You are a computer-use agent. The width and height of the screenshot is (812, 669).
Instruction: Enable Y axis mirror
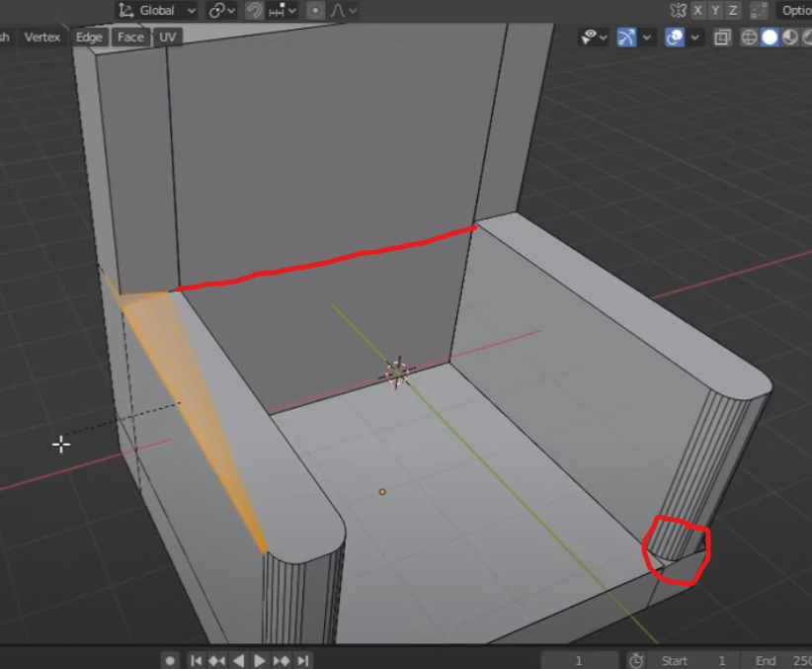click(x=715, y=10)
